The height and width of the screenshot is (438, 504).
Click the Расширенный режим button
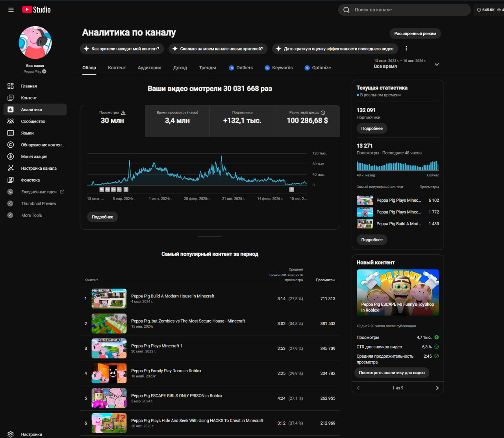point(415,33)
